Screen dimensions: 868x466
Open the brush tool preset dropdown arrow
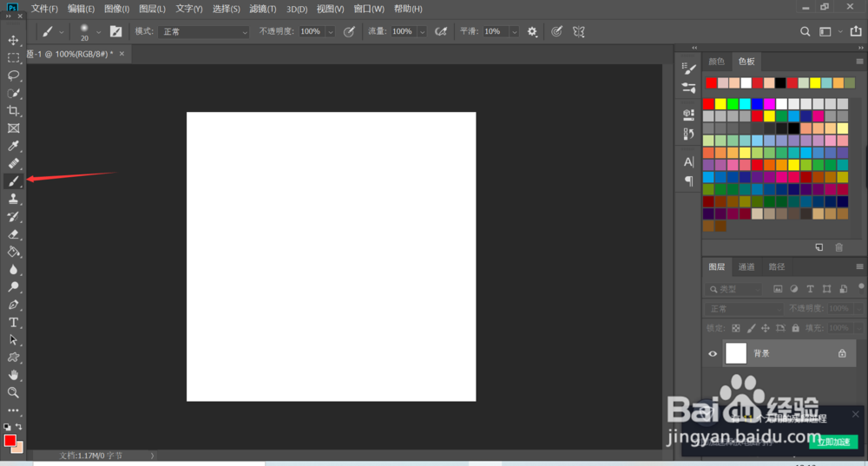(62, 32)
